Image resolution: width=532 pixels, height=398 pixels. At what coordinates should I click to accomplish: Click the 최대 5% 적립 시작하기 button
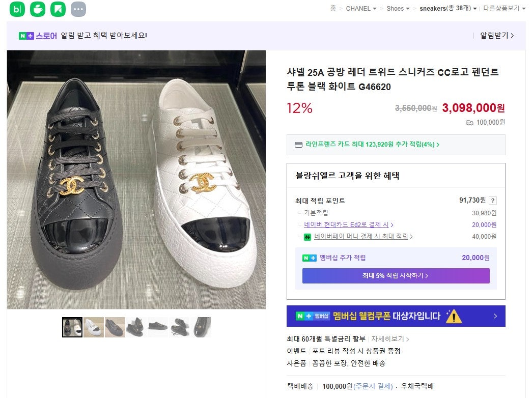click(x=396, y=276)
